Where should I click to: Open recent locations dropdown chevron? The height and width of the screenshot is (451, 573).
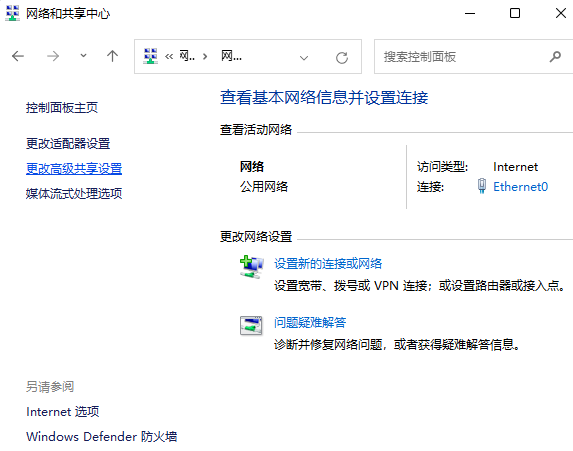pyautogui.click(x=83, y=56)
